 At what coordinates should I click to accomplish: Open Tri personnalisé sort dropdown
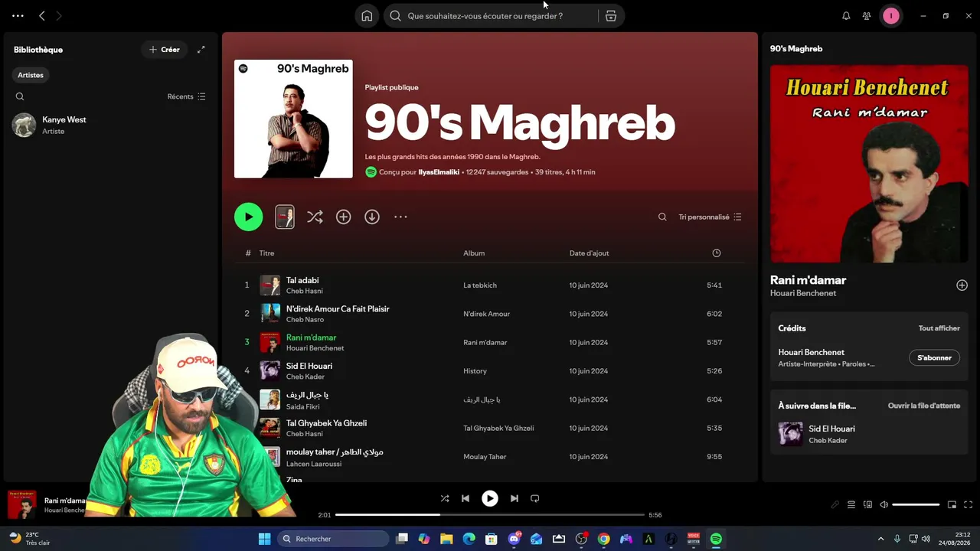[x=710, y=217]
